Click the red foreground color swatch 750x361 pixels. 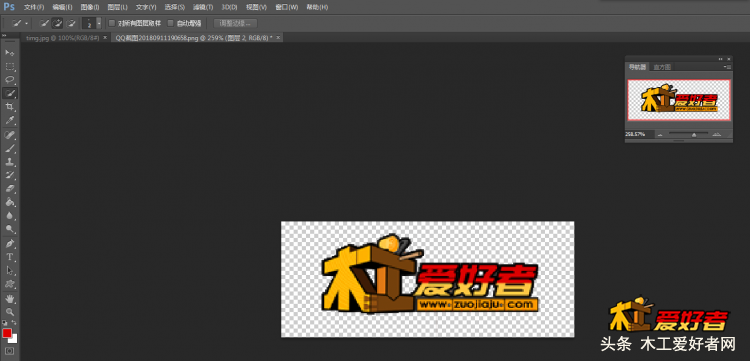[7, 333]
